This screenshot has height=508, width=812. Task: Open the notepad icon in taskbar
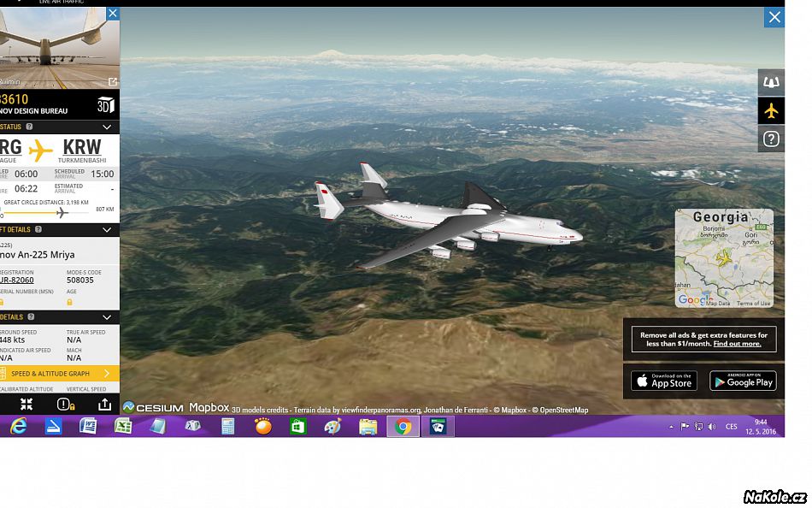point(158,426)
